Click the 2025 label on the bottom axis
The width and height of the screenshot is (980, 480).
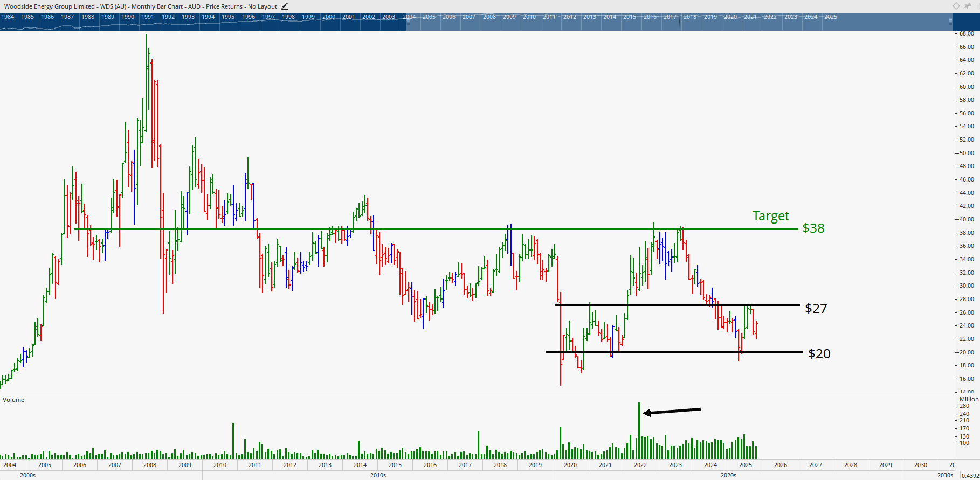click(746, 465)
